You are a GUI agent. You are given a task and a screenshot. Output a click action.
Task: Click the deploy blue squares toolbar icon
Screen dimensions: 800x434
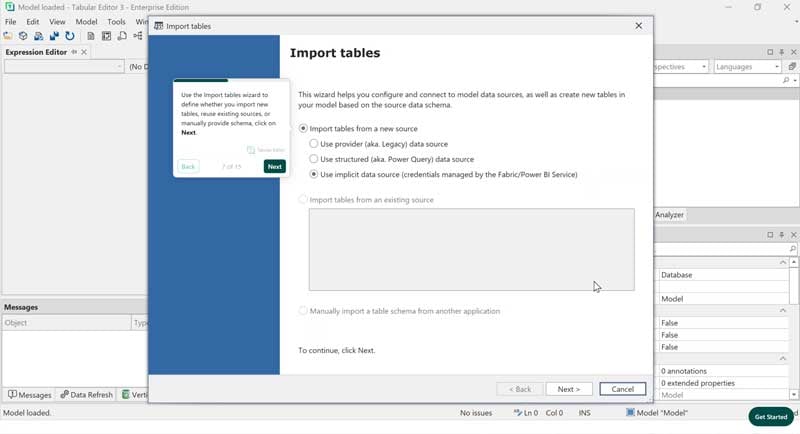pyautogui.click(x=54, y=36)
